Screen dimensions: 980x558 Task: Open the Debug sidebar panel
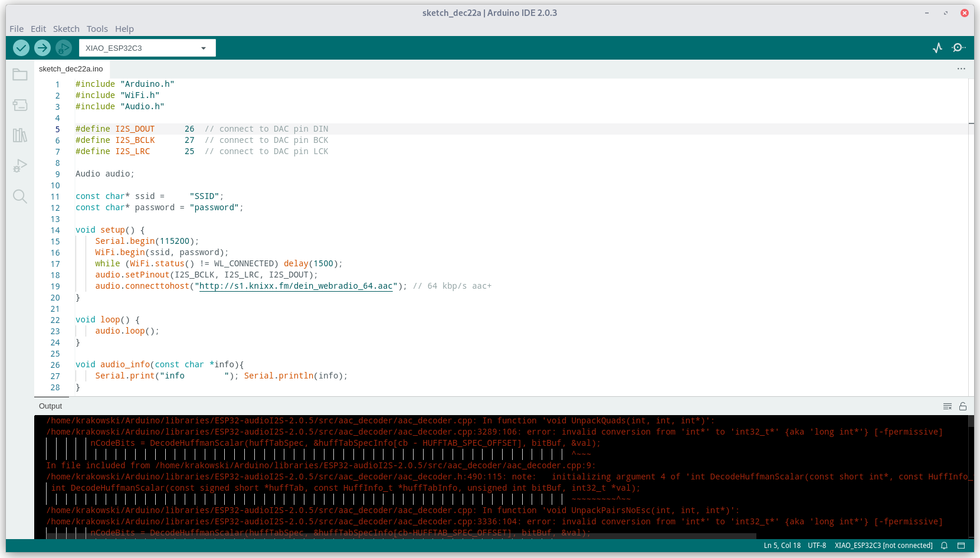pos(19,166)
